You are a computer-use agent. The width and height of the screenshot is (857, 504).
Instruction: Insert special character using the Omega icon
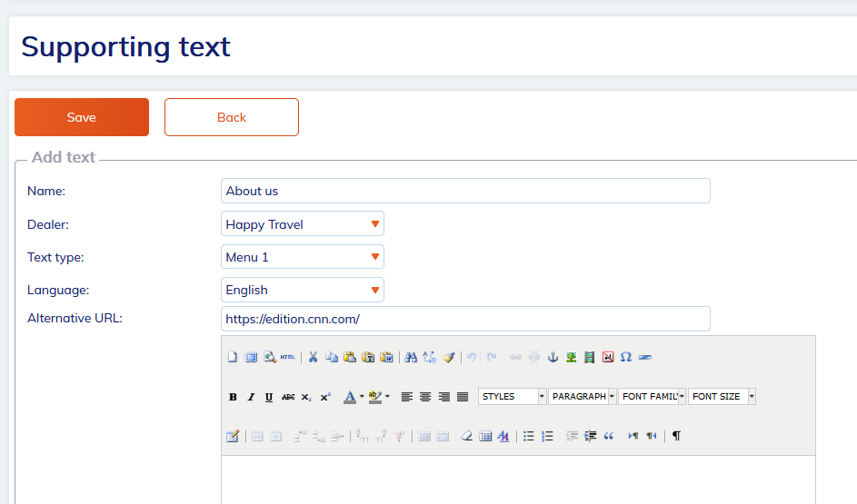click(625, 358)
